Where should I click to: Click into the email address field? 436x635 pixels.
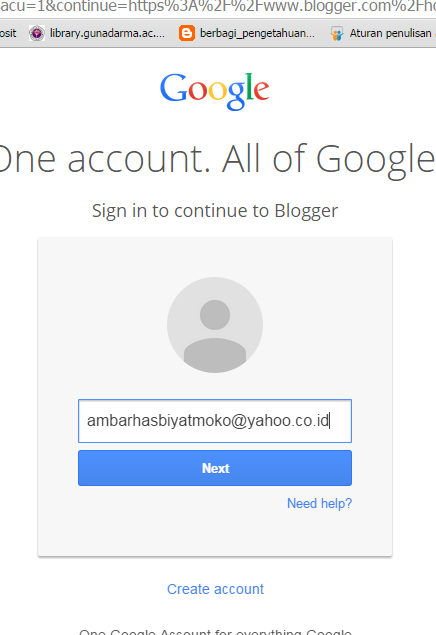coord(215,421)
